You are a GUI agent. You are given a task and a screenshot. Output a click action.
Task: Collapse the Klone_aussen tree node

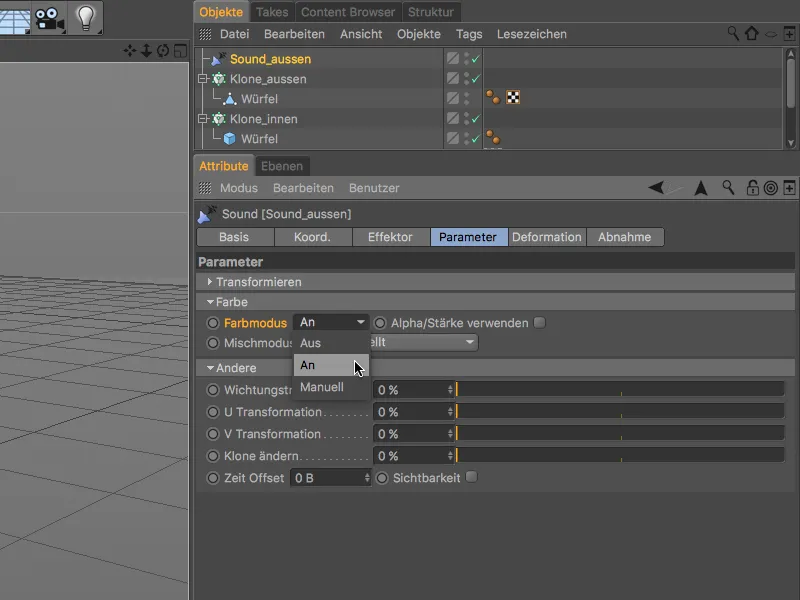click(x=203, y=79)
